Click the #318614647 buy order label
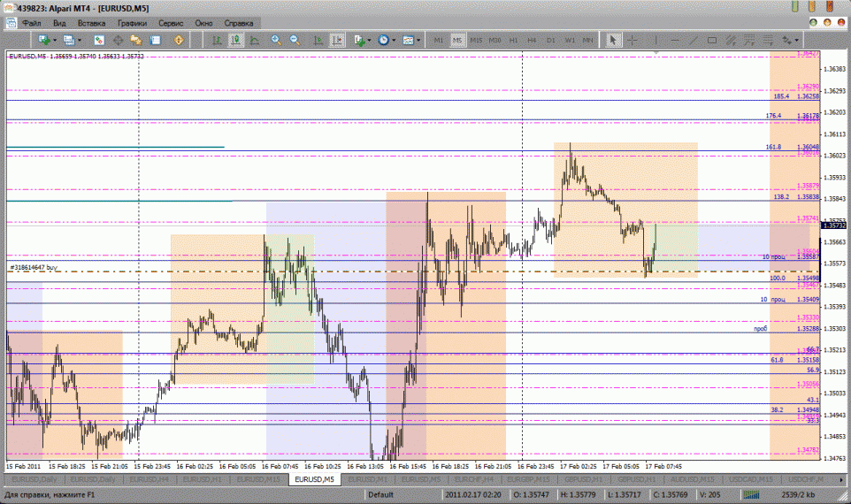 [33, 267]
